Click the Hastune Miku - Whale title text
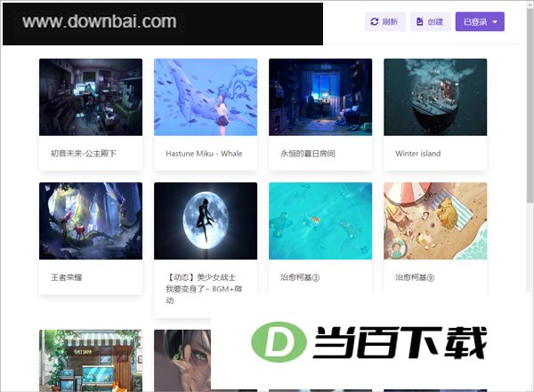This screenshot has width=534, height=392. tap(204, 154)
